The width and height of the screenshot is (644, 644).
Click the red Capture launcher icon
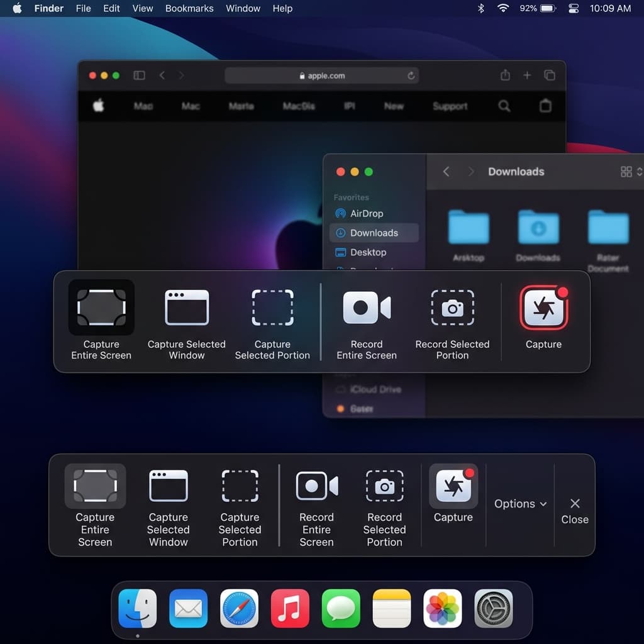543,308
